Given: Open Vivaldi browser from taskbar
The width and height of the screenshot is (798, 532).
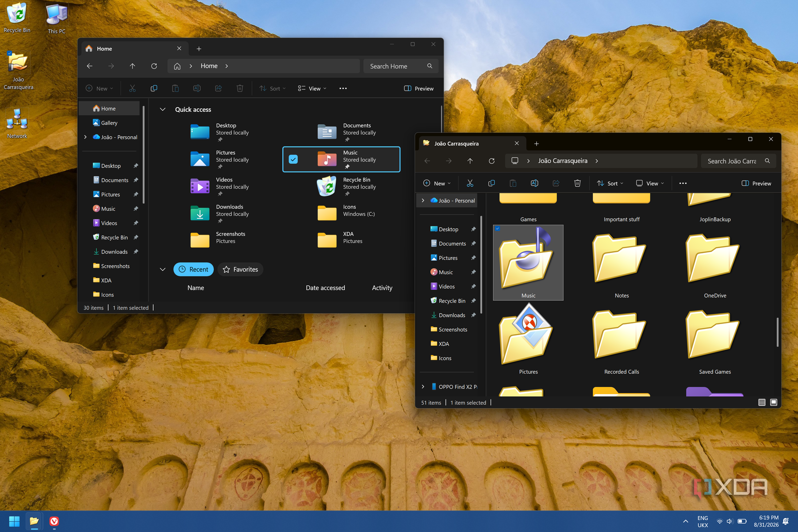Looking at the screenshot, I should tap(54, 521).
